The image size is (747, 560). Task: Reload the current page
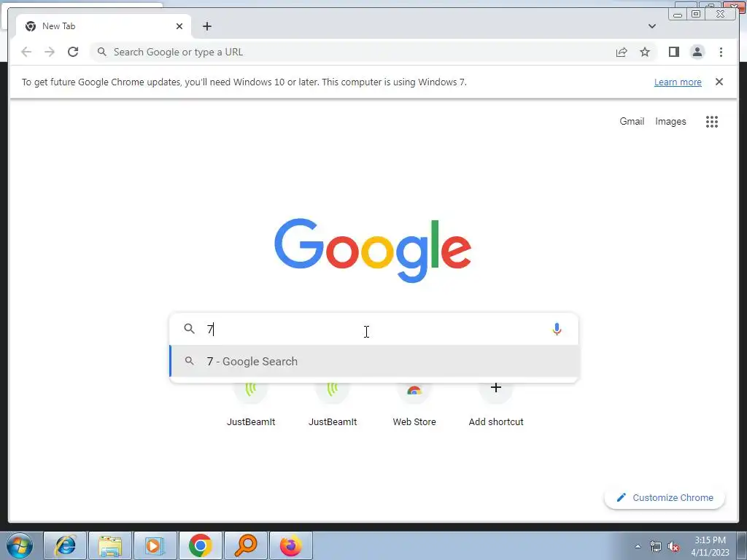pyautogui.click(x=73, y=52)
